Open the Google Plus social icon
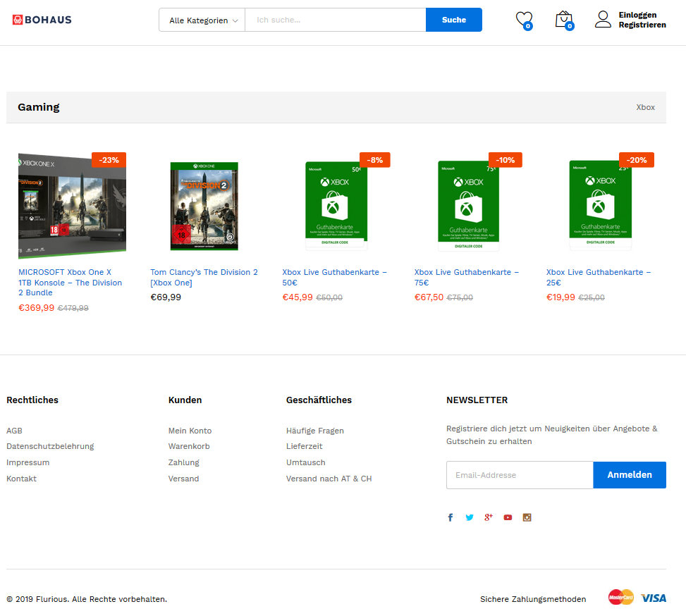Viewport: 686px width, 616px height. click(x=489, y=517)
